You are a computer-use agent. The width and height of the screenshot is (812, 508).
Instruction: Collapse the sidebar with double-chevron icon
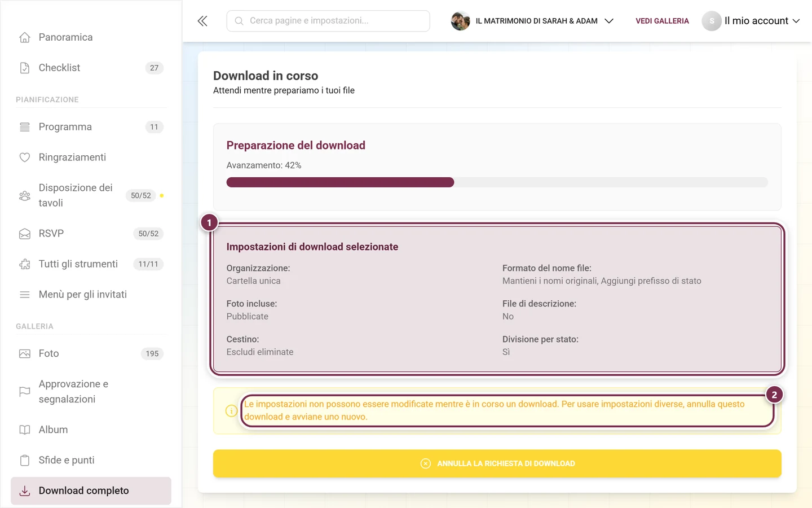point(202,21)
